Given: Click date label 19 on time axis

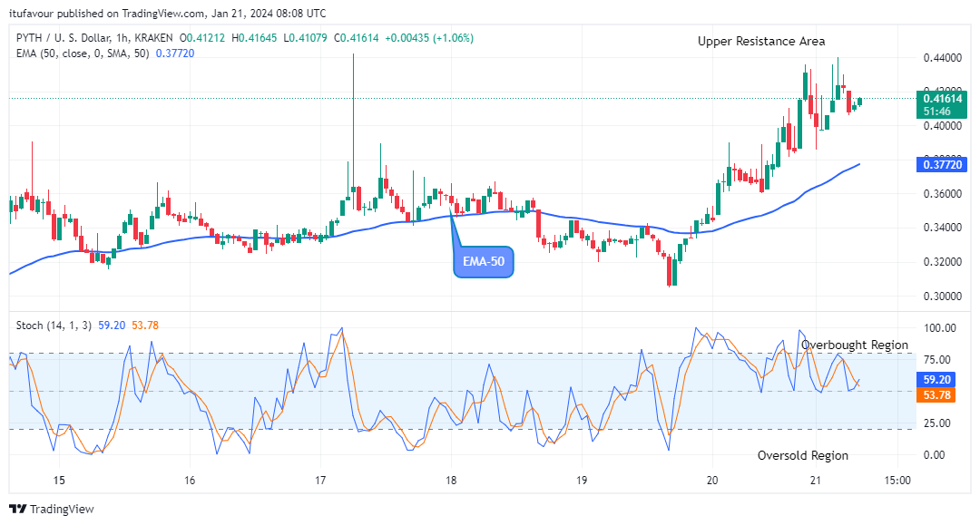Looking at the screenshot, I should (x=582, y=481).
